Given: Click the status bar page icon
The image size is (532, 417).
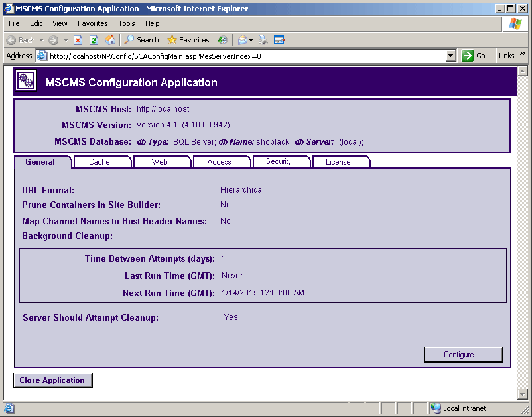Looking at the screenshot, I should (x=9, y=408).
